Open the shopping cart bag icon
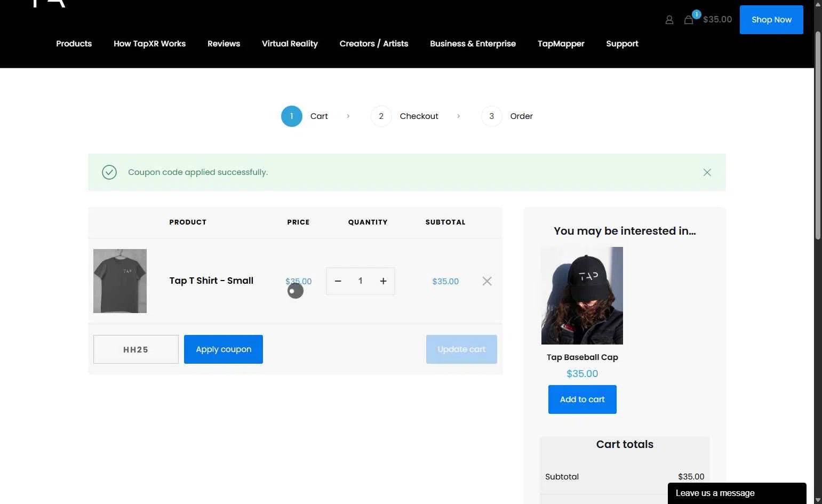The height and width of the screenshot is (504, 822). pyautogui.click(x=689, y=20)
